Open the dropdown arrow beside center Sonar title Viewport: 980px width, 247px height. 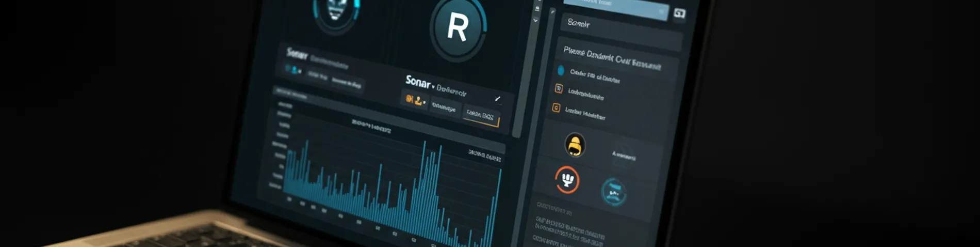click(433, 87)
